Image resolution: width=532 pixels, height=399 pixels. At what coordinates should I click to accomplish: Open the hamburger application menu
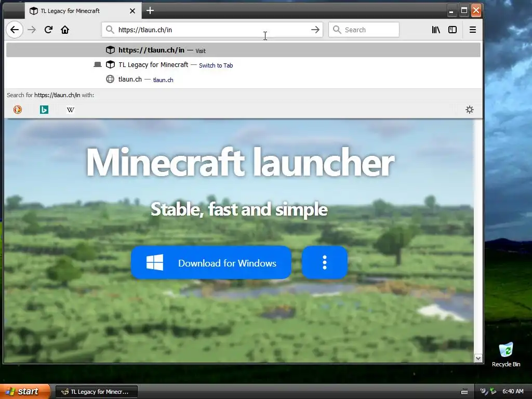pyautogui.click(x=473, y=30)
